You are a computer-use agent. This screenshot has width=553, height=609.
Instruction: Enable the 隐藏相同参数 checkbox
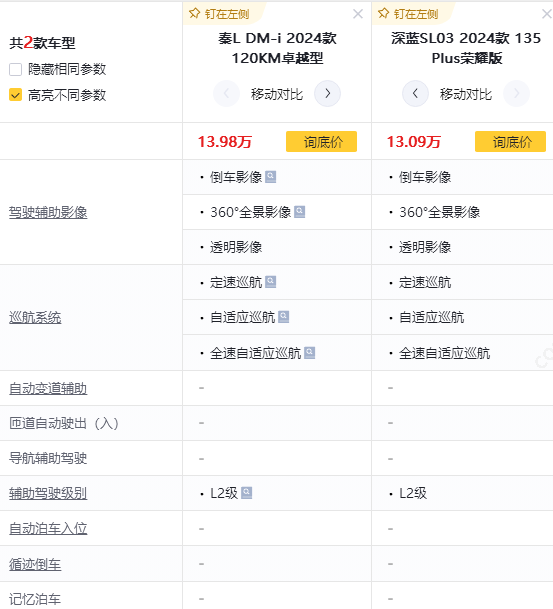click(15, 70)
